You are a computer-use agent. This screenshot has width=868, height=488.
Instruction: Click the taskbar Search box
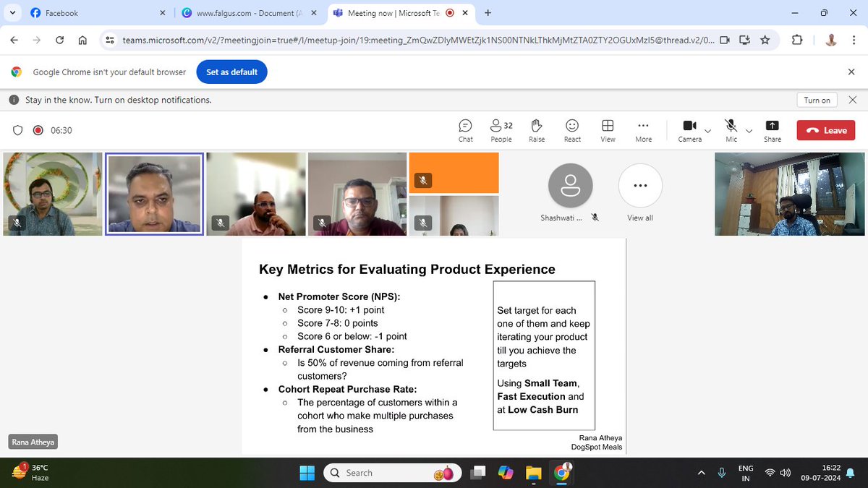pyautogui.click(x=393, y=473)
